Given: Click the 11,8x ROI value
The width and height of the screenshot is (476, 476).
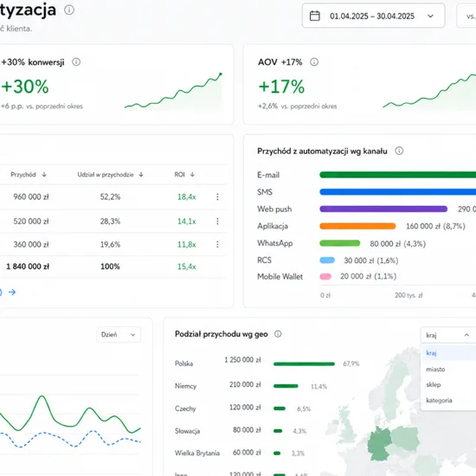Looking at the screenshot, I should (x=186, y=244).
